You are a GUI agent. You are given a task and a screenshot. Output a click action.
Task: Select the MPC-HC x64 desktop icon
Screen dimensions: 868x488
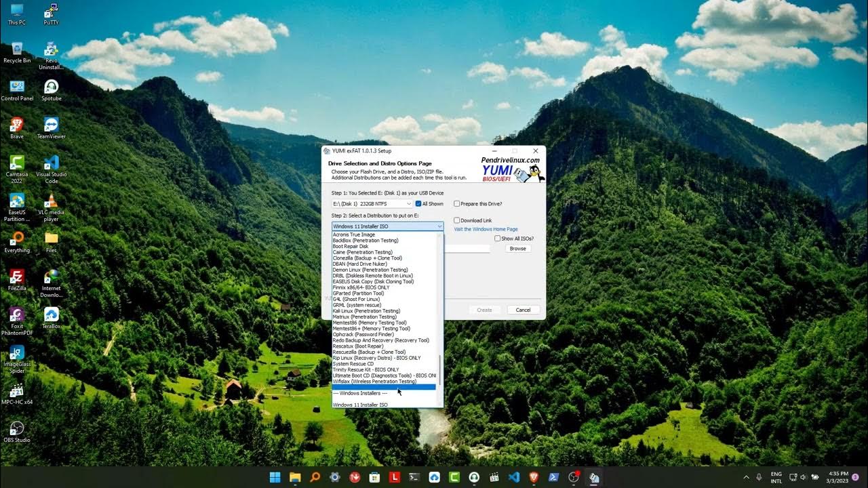coord(17,394)
